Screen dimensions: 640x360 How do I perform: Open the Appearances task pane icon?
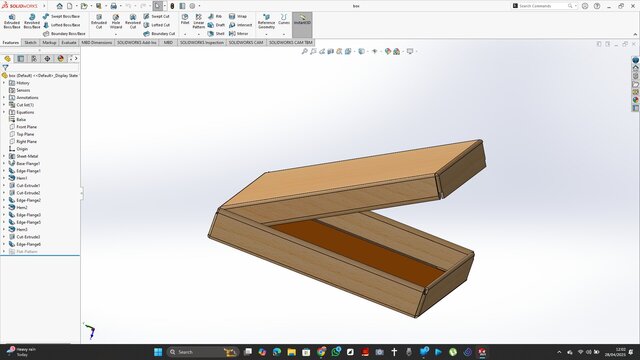(636, 100)
